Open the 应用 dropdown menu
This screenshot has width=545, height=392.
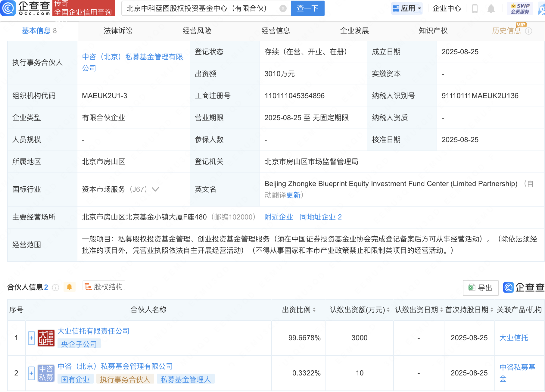coord(407,8)
